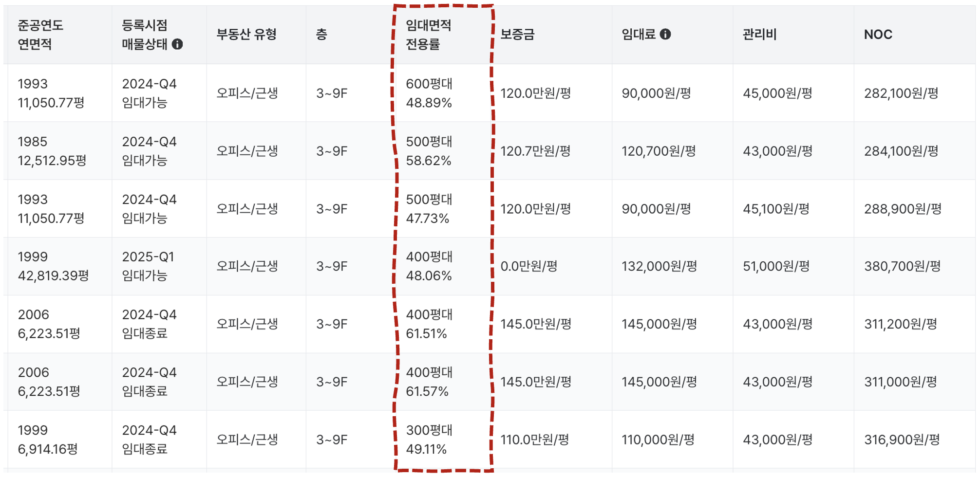Click the 132,000원/평 rent cell
The width and height of the screenshot is (980, 477).
(659, 266)
